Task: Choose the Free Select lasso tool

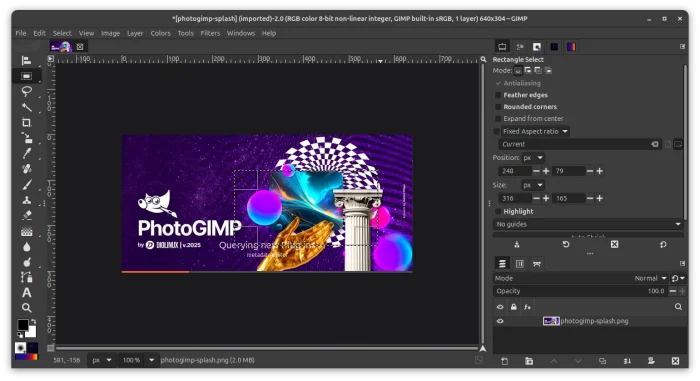Action: point(26,92)
